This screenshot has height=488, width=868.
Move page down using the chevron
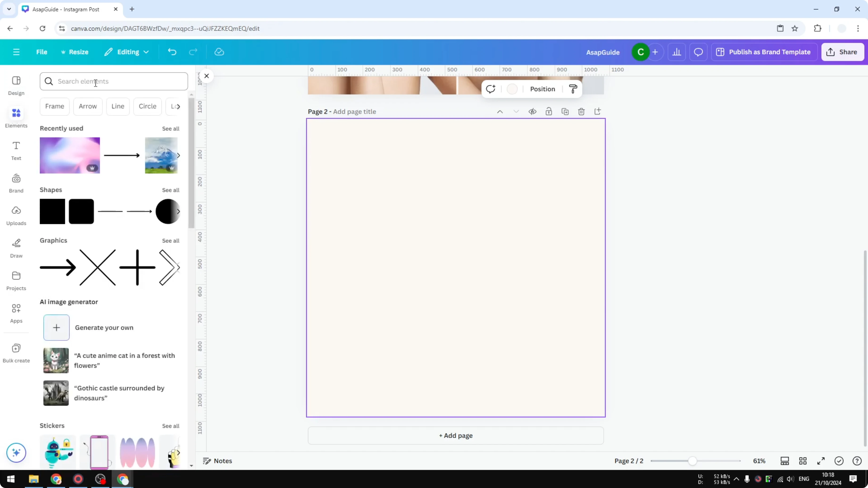tap(516, 111)
